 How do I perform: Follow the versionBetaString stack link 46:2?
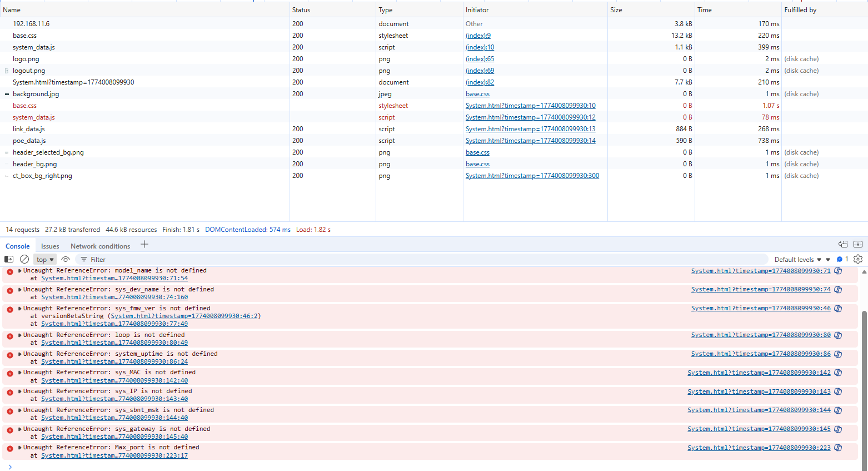[184, 316]
